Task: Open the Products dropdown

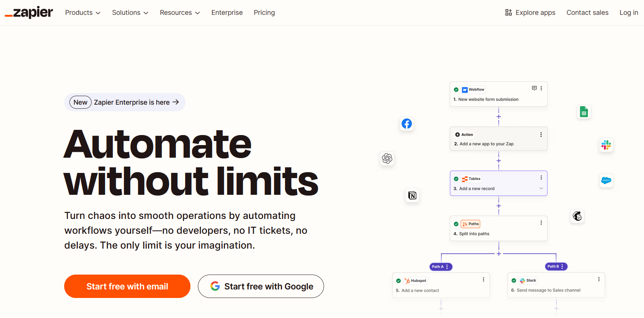Action: (82, 12)
